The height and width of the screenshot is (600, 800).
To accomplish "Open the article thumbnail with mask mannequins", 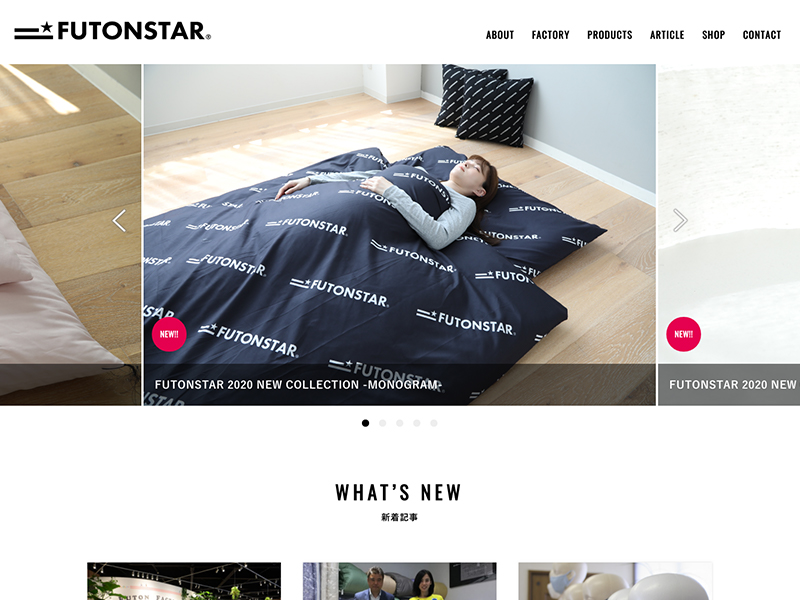I will (x=615, y=581).
